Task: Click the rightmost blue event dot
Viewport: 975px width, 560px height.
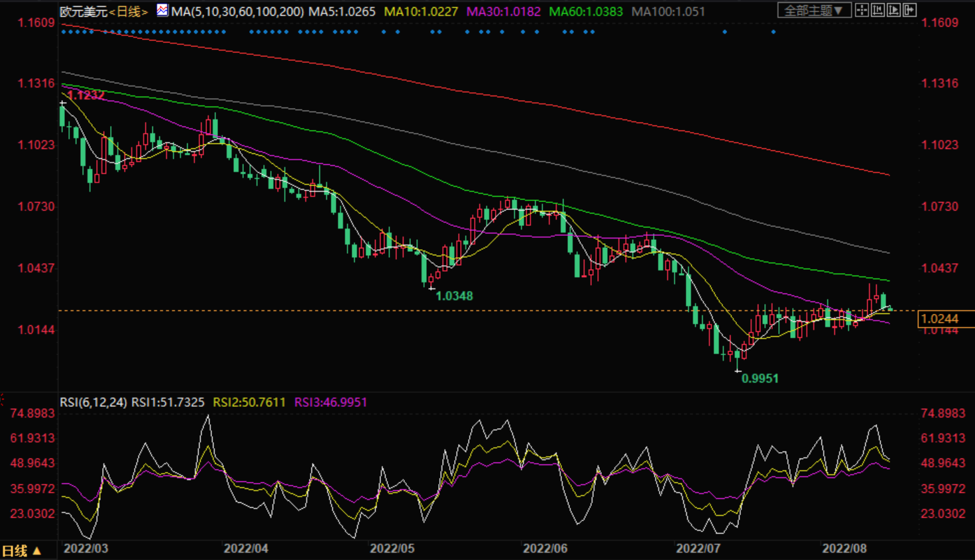Action: [x=773, y=32]
